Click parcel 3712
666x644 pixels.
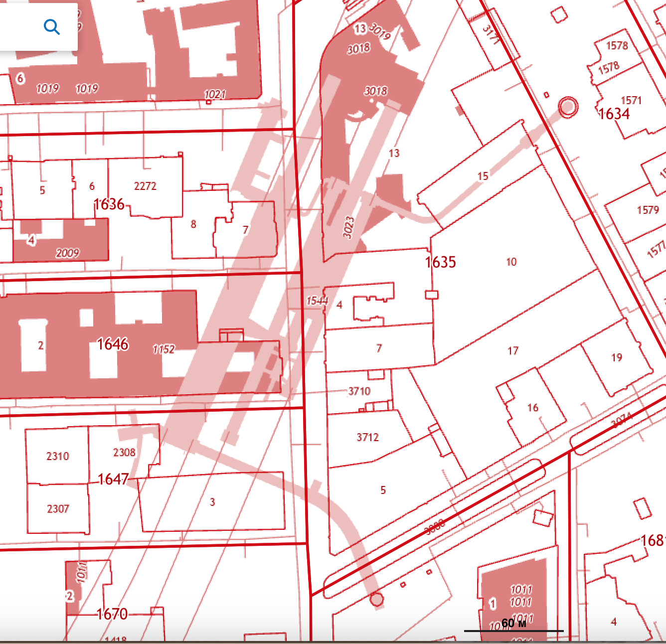pos(367,437)
